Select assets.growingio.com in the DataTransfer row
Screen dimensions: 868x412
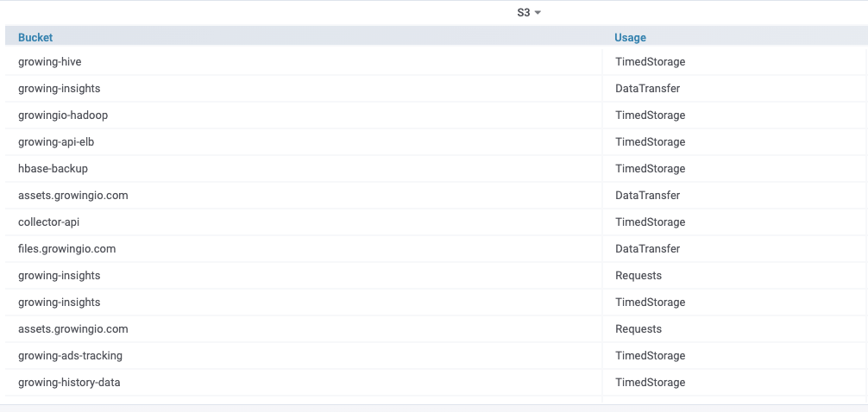point(73,195)
